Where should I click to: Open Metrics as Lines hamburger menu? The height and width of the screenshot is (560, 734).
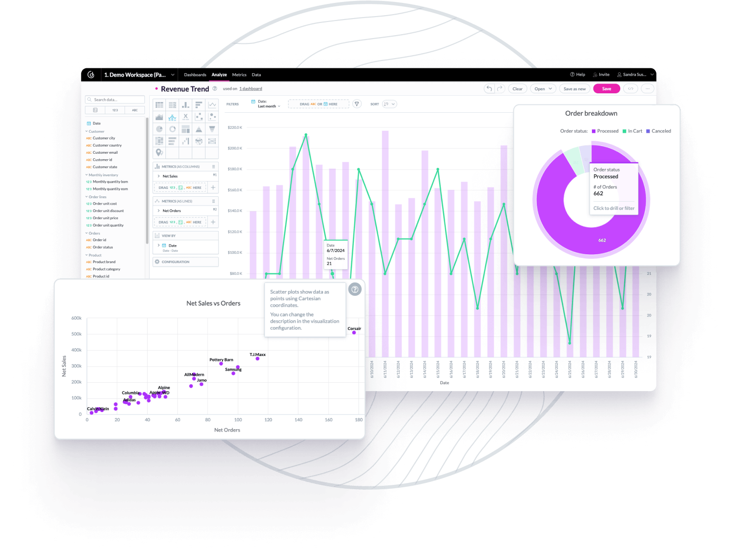[x=213, y=201]
